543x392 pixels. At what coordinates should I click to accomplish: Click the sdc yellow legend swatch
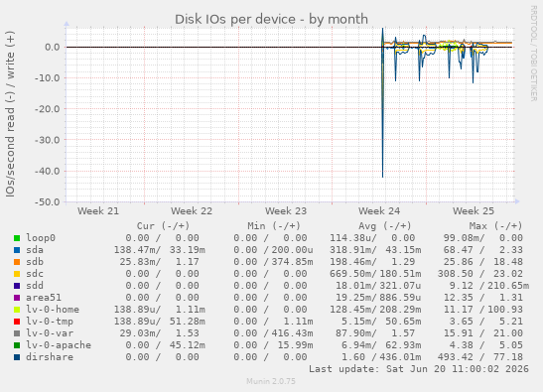point(17,274)
